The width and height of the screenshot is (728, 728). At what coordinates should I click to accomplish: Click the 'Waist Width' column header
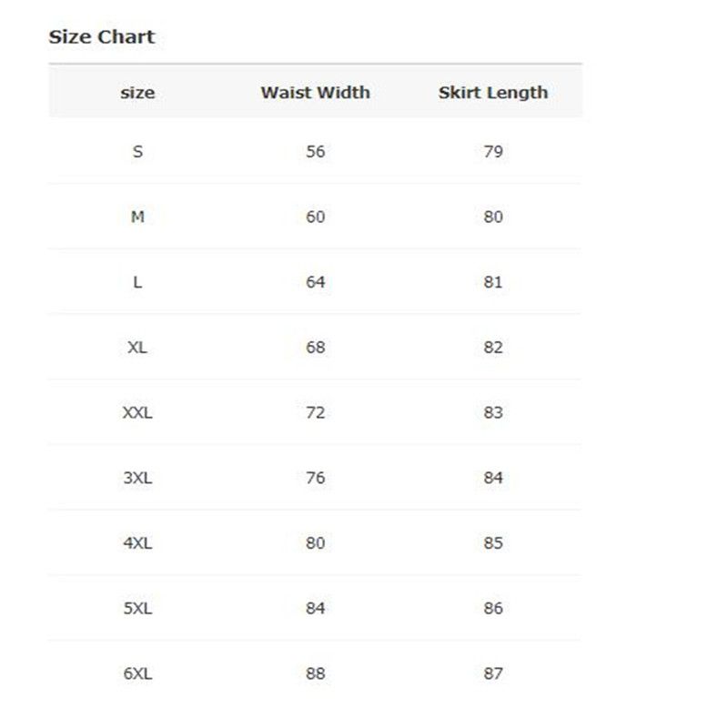pos(315,93)
